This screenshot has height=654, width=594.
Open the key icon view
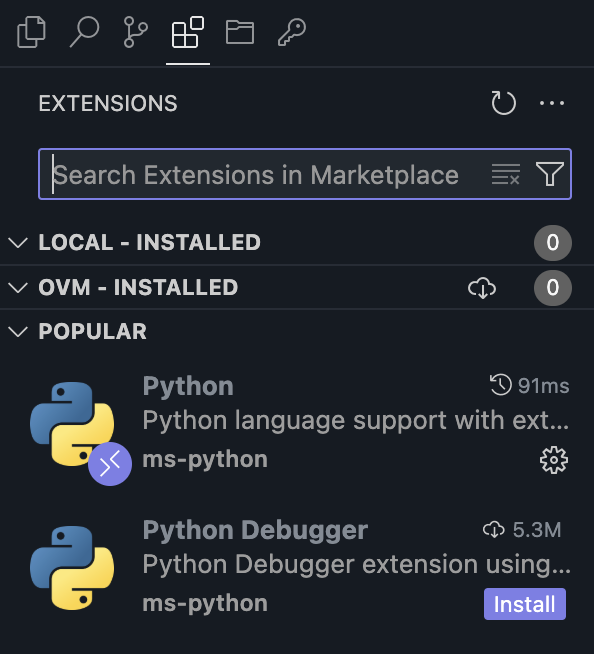(292, 32)
